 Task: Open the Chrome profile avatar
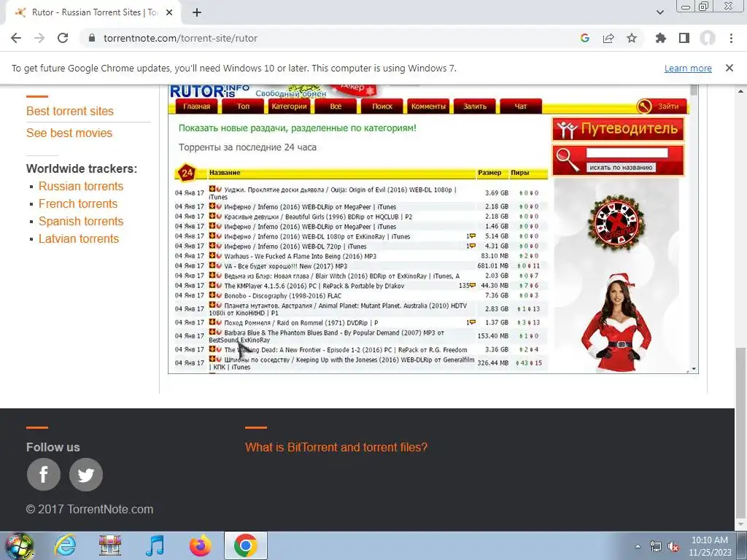708,38
